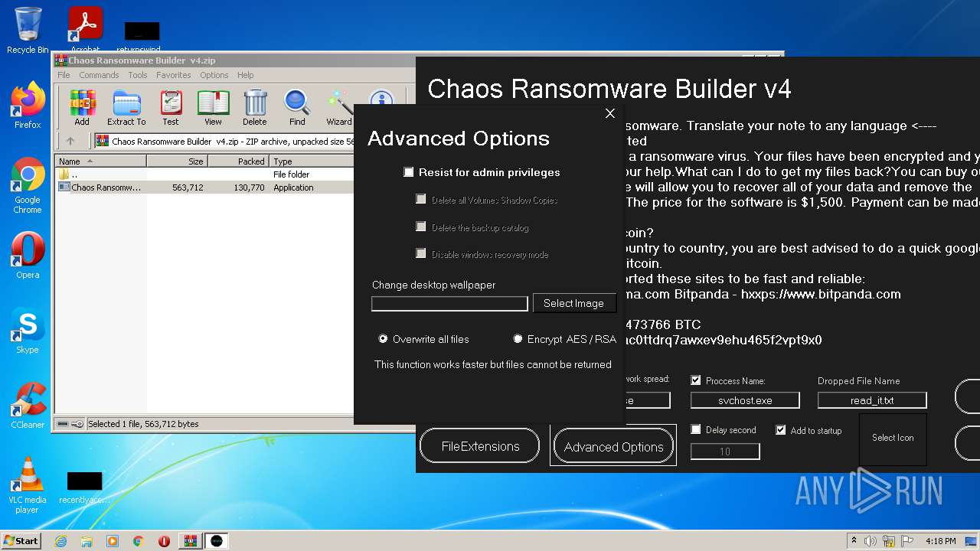Click Chrome icon in taskbar
980x551 pixels.
pos(139,541)
